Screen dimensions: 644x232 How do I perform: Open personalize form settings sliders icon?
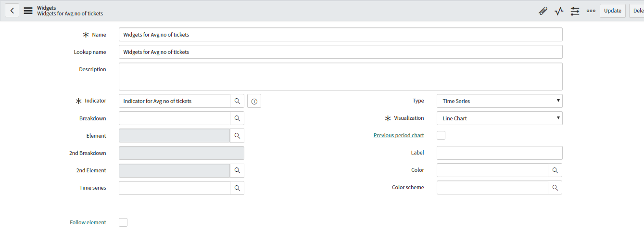coord(575,11)
